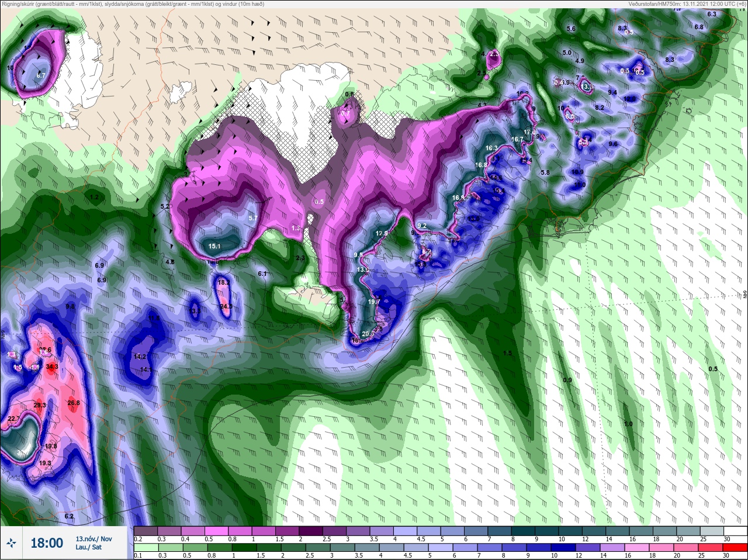Click the 6.7 value in the top-left cell

[x=40, y=75]
